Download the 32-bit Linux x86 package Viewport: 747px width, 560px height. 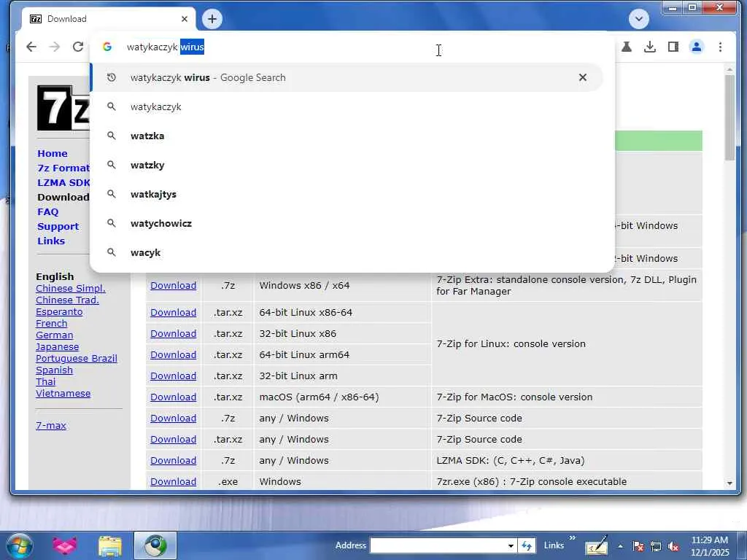click(x=174, y=334)
